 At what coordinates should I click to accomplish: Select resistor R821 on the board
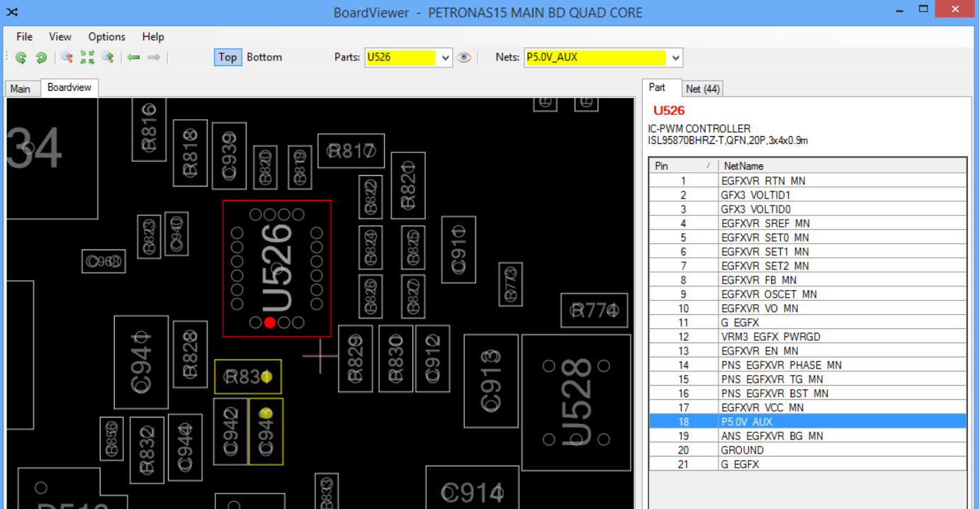tap(408, 184)
